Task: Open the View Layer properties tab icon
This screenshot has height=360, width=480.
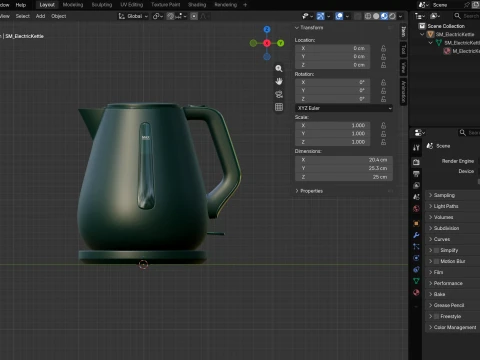Action: tap(416, 185)
